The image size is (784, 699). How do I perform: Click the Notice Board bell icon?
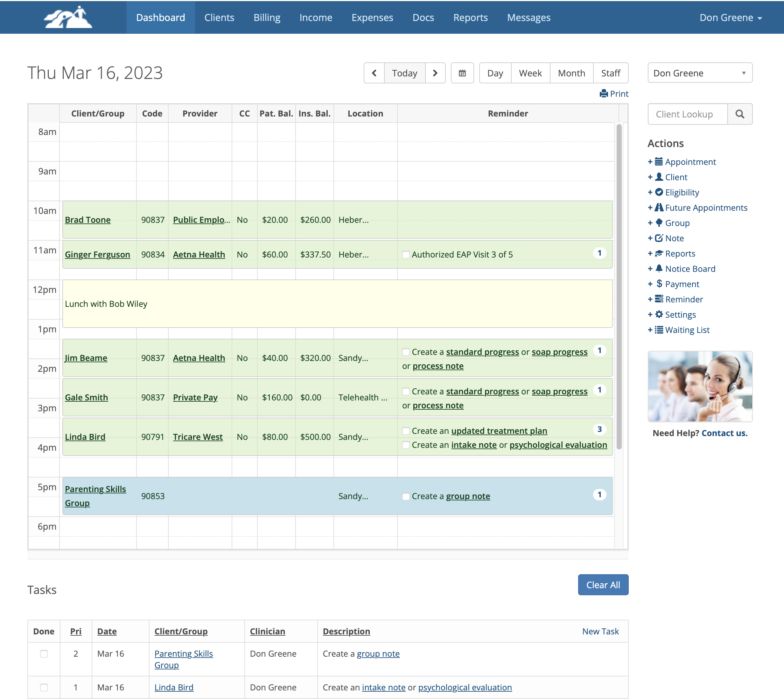coord(659,268)
